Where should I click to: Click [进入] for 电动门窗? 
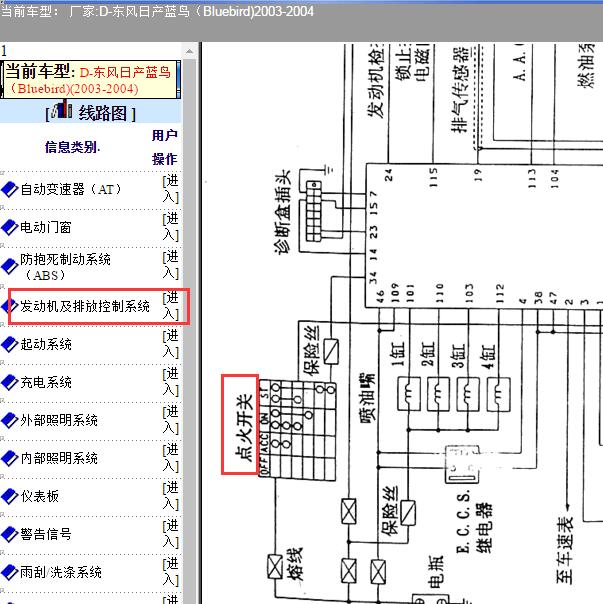171,227
